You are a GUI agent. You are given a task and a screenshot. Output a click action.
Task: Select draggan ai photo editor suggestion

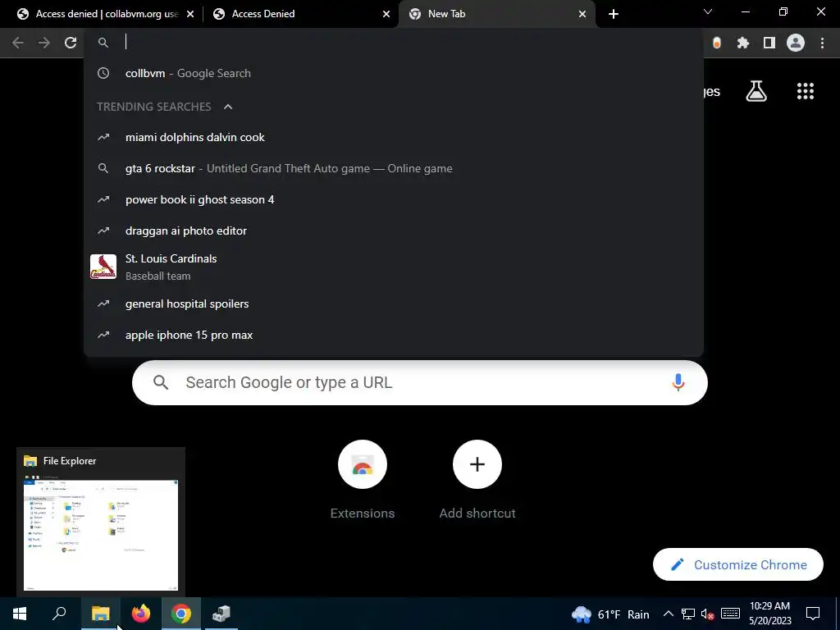[x=393, y=231]
